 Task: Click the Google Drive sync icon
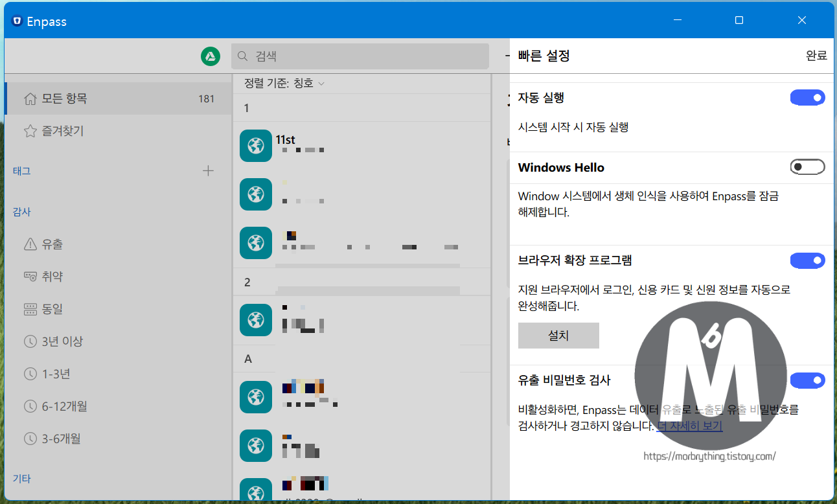tap(210, 56)
